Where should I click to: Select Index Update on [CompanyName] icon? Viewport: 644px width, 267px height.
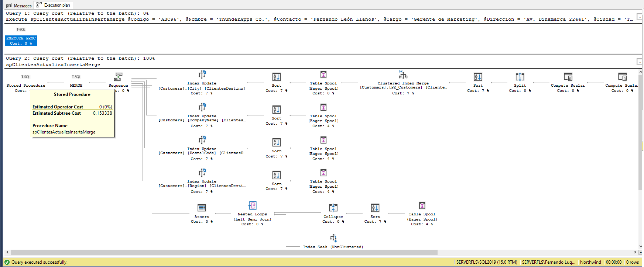coord(202,108)
